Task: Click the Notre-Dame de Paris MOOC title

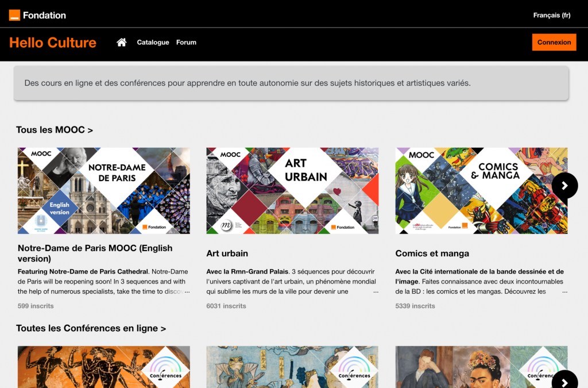Action: [x=95, y=253]
